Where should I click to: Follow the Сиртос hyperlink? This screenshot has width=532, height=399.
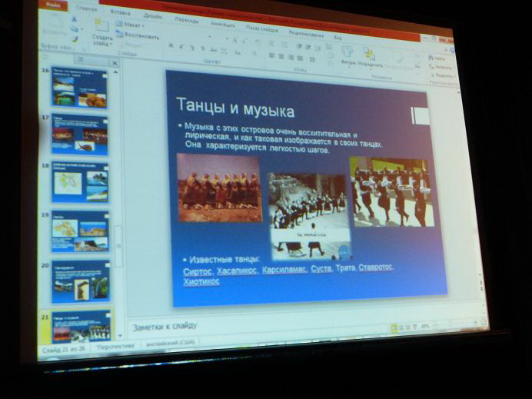click(198, 272)
